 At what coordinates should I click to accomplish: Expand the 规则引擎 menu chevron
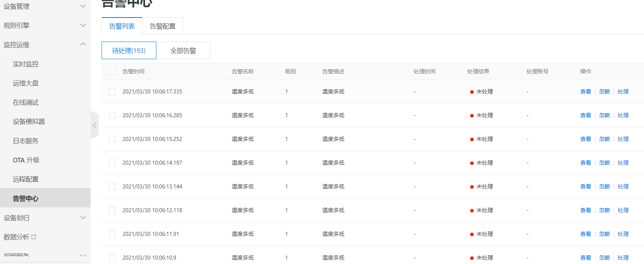tap(83, 25)
